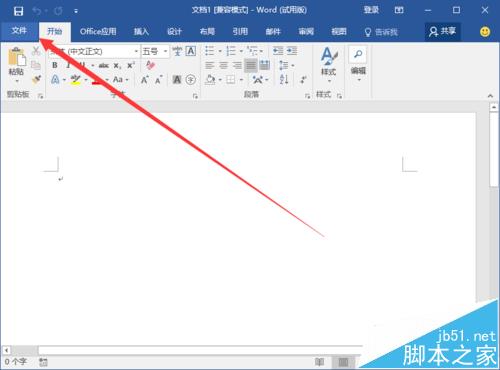Click the Undo arrow icon
This screenshot has width=500, height=370.
36,11
